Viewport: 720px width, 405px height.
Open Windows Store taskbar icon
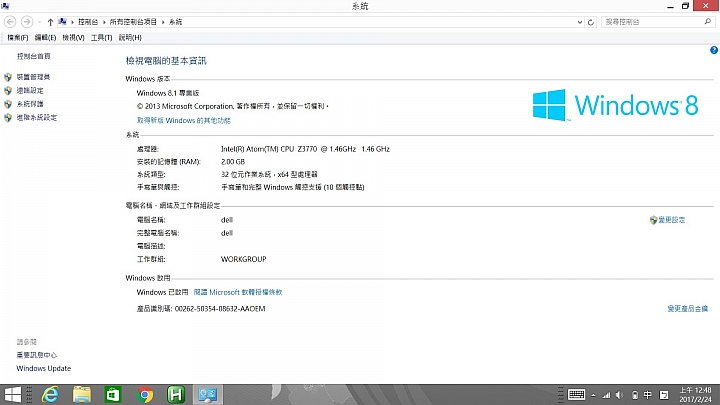click(x=113, y=394)
